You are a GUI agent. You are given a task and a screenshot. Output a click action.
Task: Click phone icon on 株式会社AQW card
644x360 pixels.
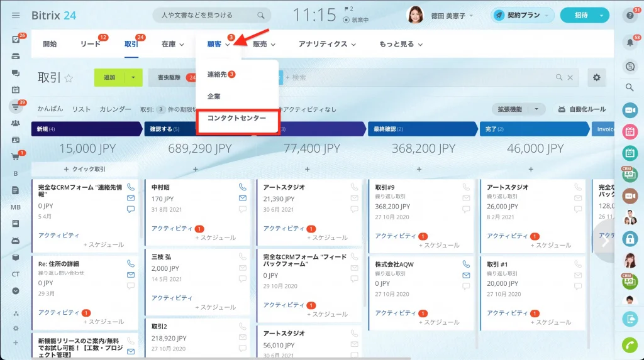pyautogui.click(x=466, y=264)
